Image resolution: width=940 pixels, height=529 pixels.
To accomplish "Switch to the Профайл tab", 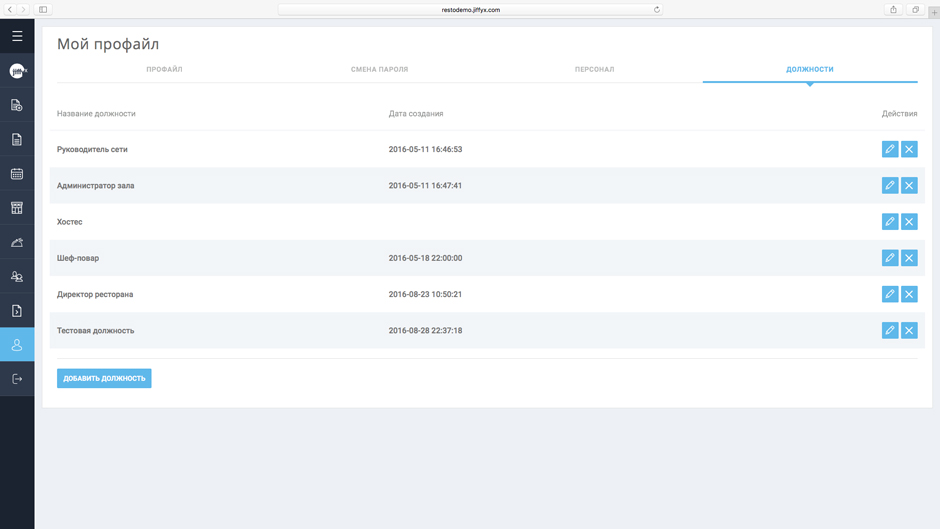I will pyautogui.click(x=164, y=70).
